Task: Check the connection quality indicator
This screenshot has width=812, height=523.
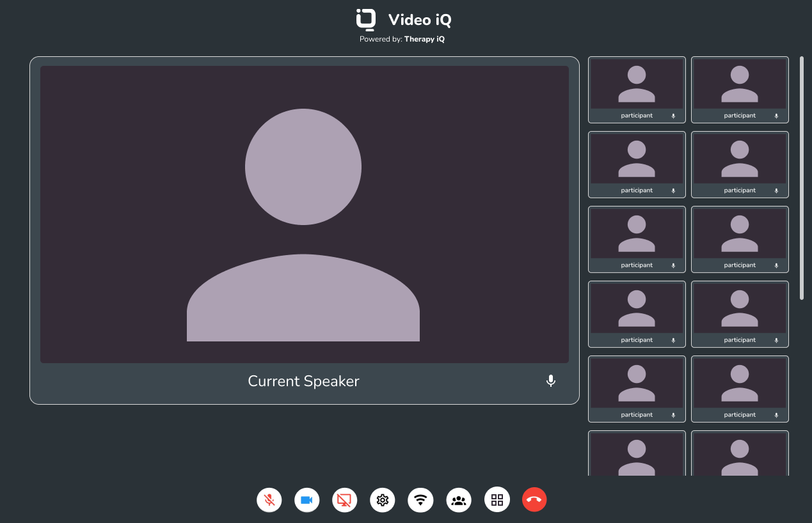Action: pos(420,499)
